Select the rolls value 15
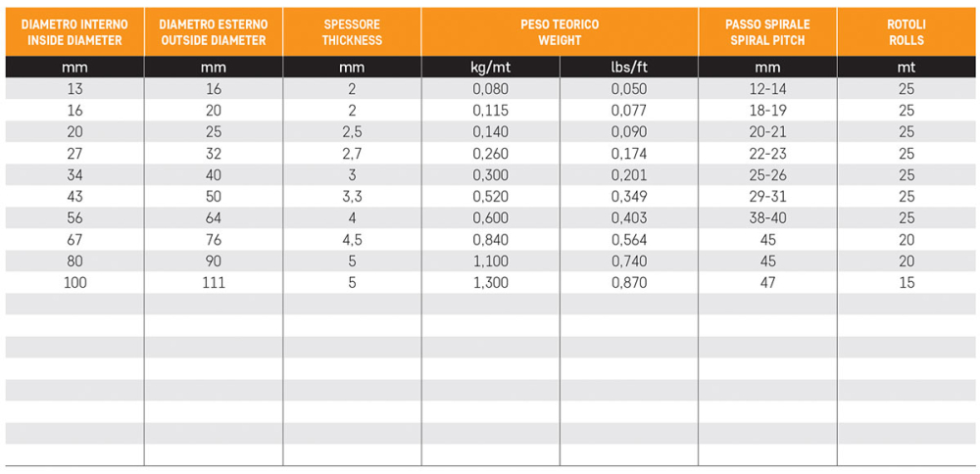Image resolution: width=980 pixels, height=474 pixels. pos(906,283)
